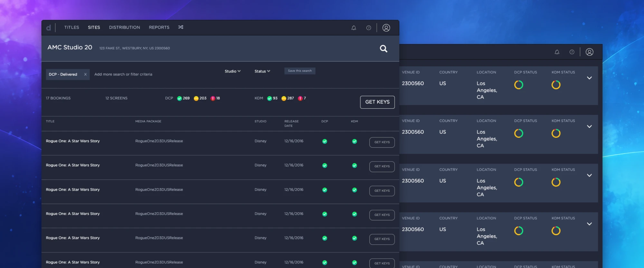644x268 pixels.
Task: Click the RELEASE DATE column header
Action: [291, 124]
